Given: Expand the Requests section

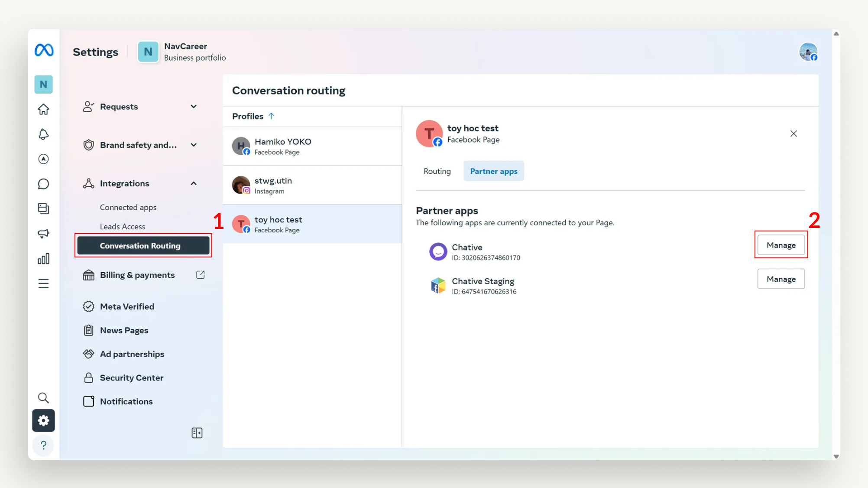Looking at the screenshot, I should point(194,107).
